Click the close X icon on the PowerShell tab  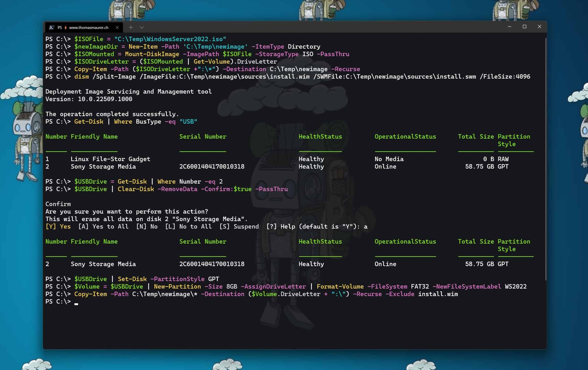pos(118,27)
